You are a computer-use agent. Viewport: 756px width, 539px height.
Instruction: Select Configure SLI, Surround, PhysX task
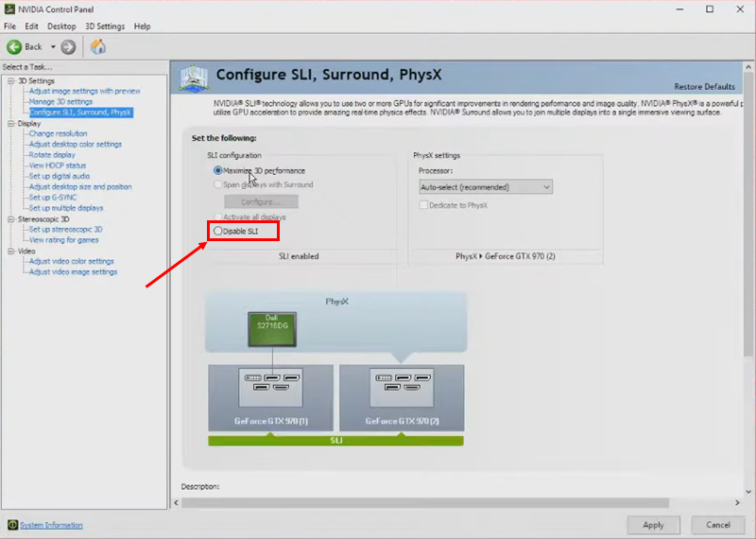(x=80, y=113)
